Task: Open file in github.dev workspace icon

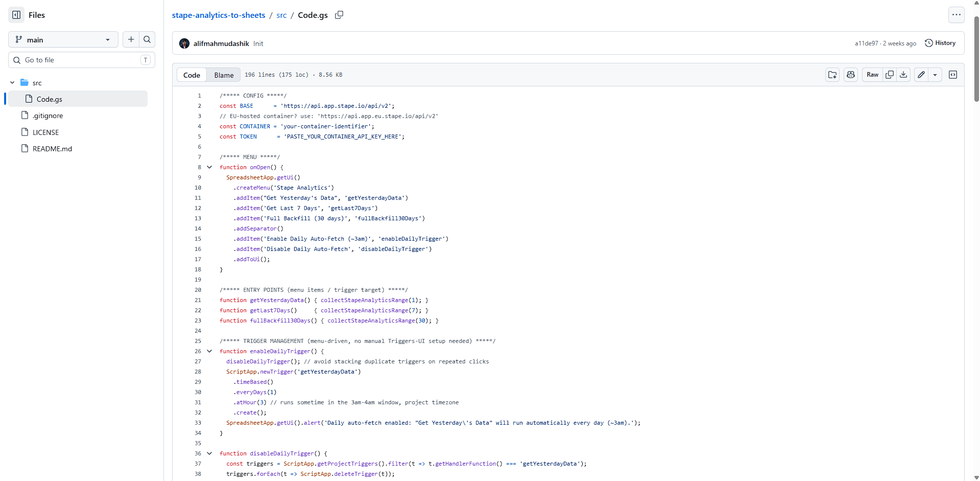Action: pos(832,75)
